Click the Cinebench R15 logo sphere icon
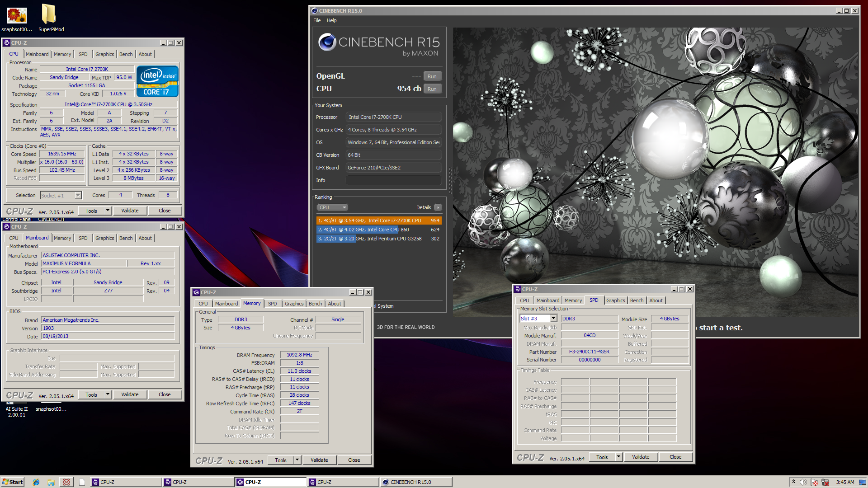868x488 pixels. pos(327,42)
